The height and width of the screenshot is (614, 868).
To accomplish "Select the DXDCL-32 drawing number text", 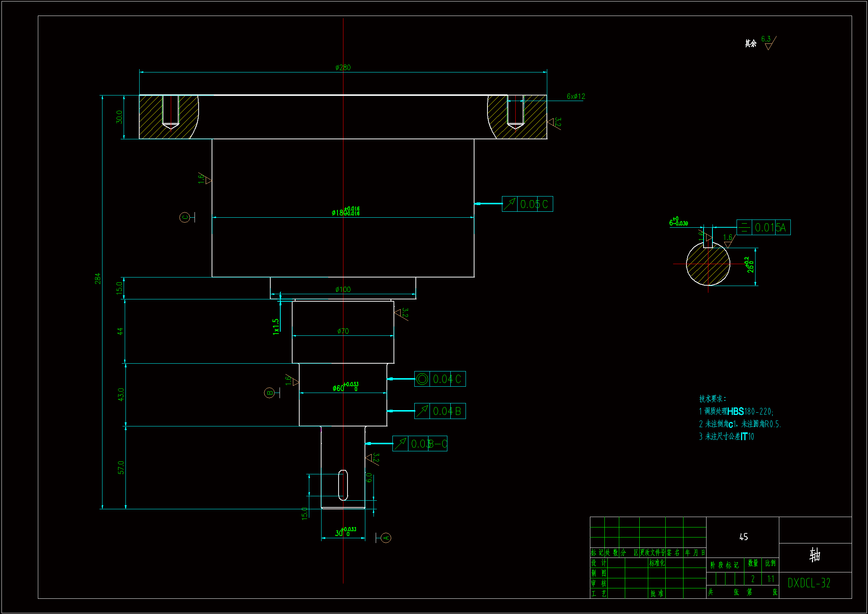I will [x=809, y=583].
